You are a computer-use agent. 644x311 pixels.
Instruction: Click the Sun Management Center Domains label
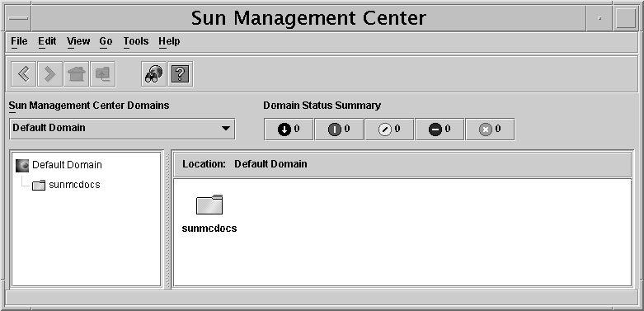point(89,106)
